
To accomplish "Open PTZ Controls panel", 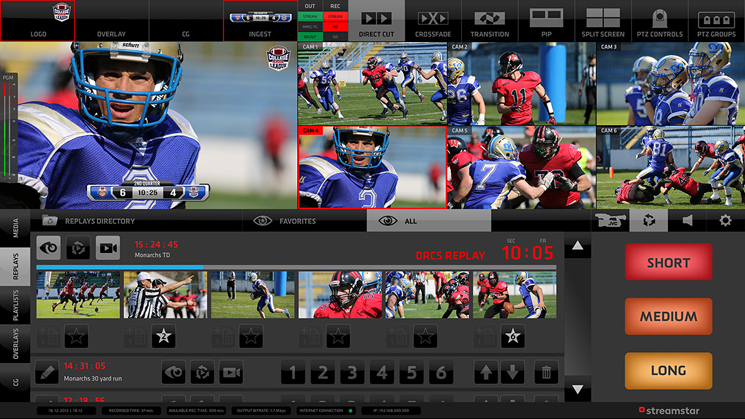I will click(x=660, y=21).
